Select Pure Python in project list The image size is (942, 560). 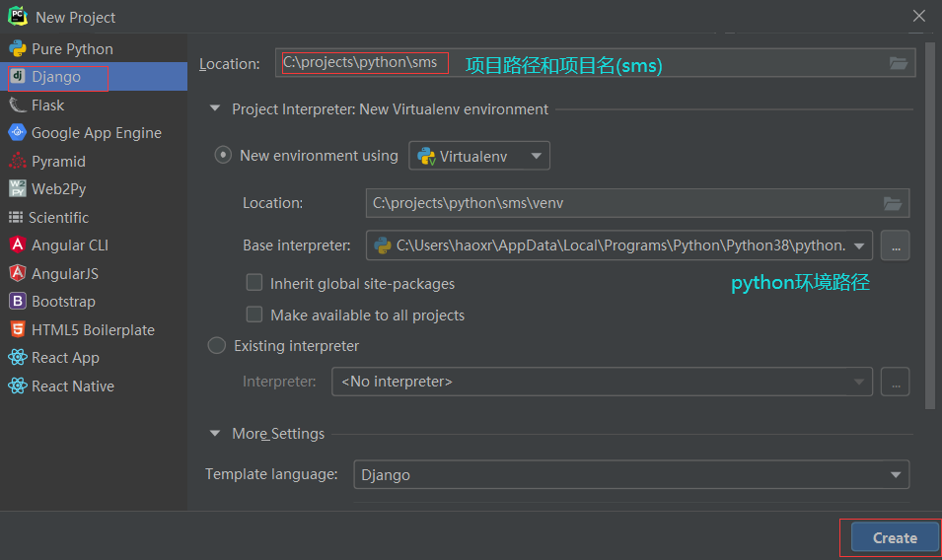[72, 49]
